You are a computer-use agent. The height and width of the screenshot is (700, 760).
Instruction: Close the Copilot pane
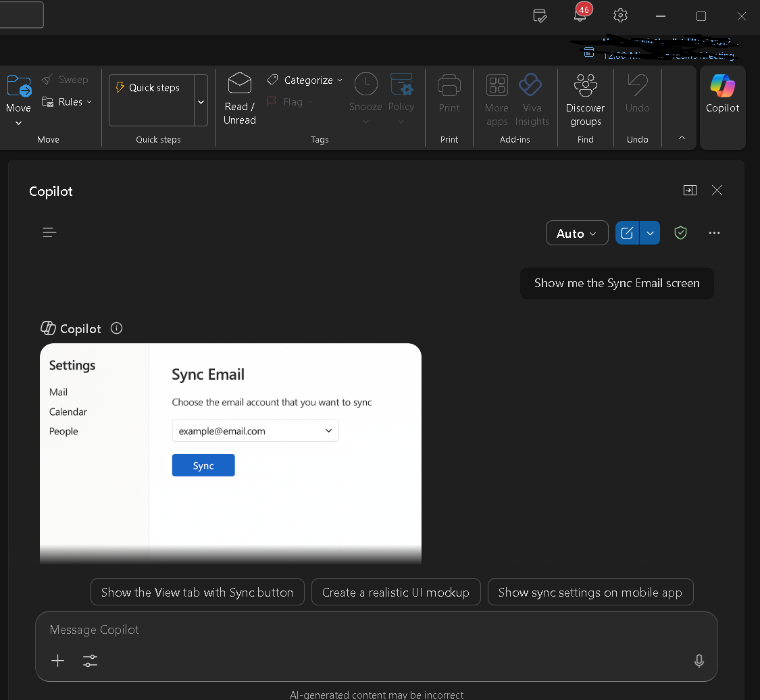717,190
